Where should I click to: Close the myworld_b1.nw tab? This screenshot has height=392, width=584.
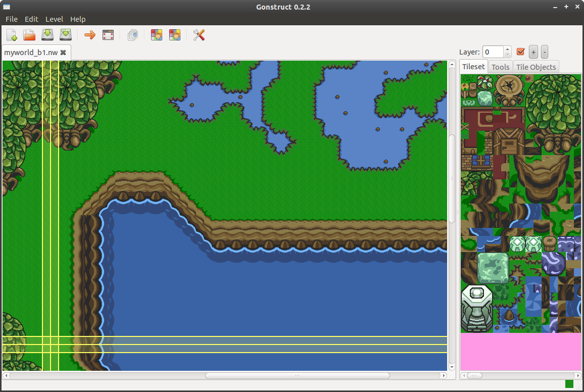click(63, 52)
